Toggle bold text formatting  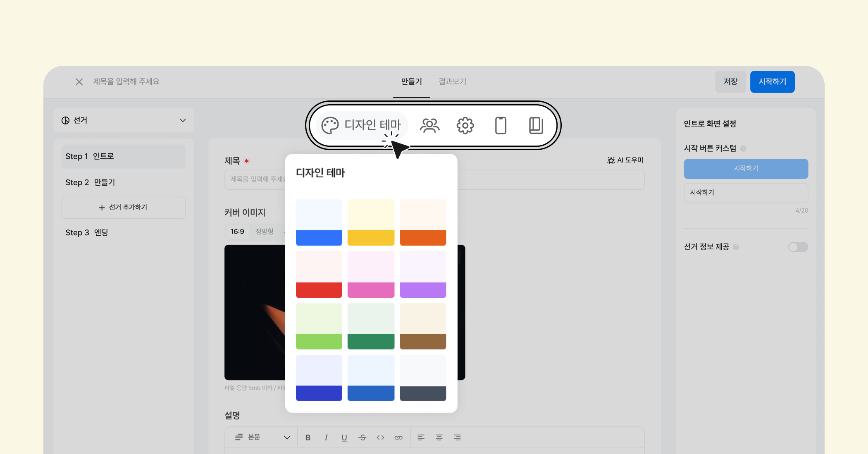coord(308,437)
